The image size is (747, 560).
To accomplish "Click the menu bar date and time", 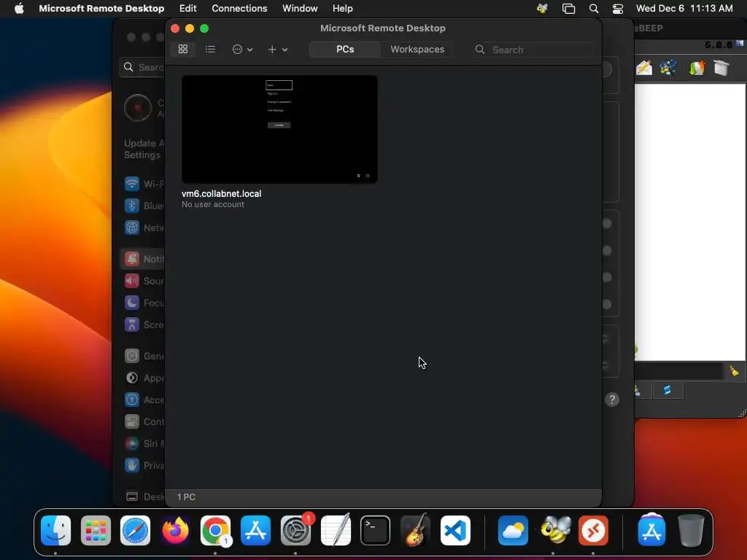I will (684, 8).
